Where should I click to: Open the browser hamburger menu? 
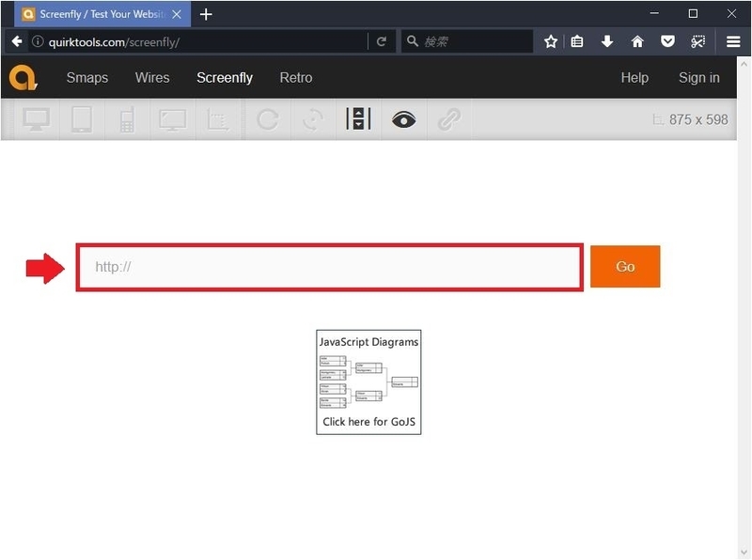[x=733, y=41]
